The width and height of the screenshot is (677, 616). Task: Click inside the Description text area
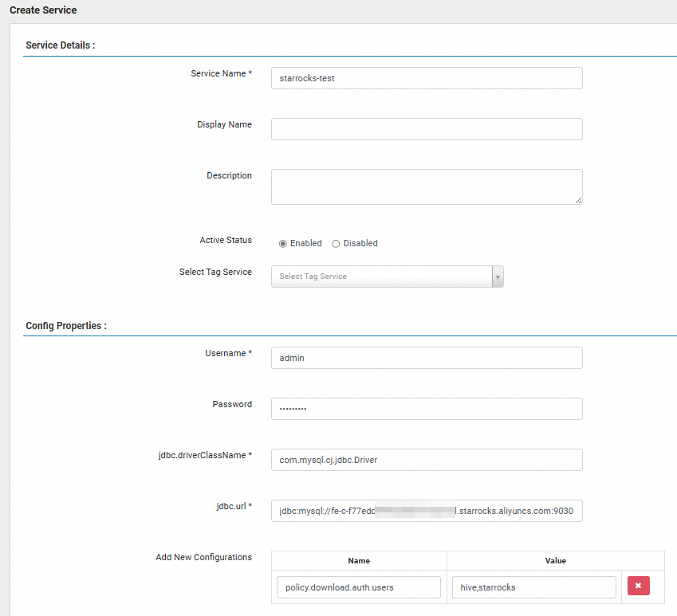point(427,186)
